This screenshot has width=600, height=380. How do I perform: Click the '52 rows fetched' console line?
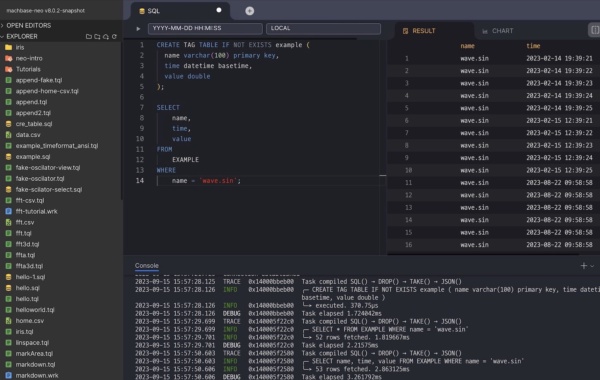362,338
